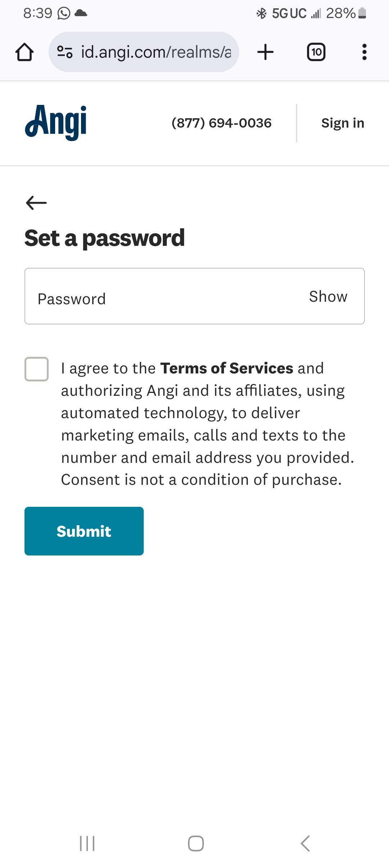
Task: Tap the battery icon in status bar
Action: [362, 13]
